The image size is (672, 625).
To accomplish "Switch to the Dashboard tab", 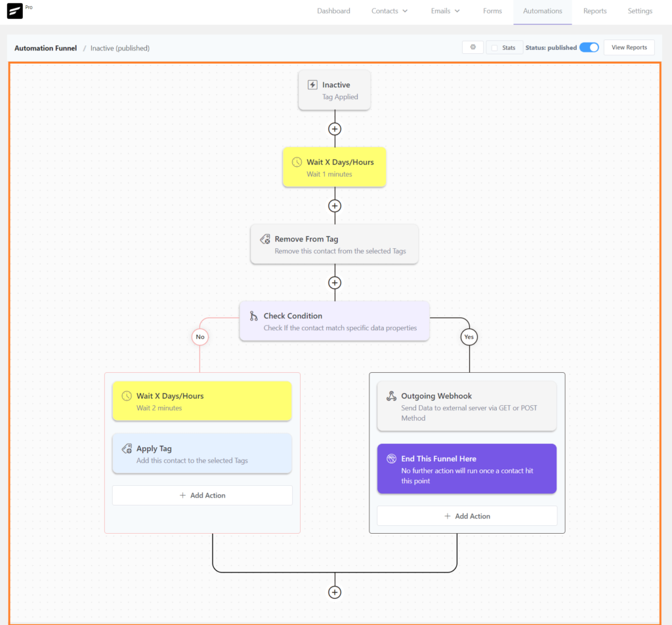I will click(333, 11).
